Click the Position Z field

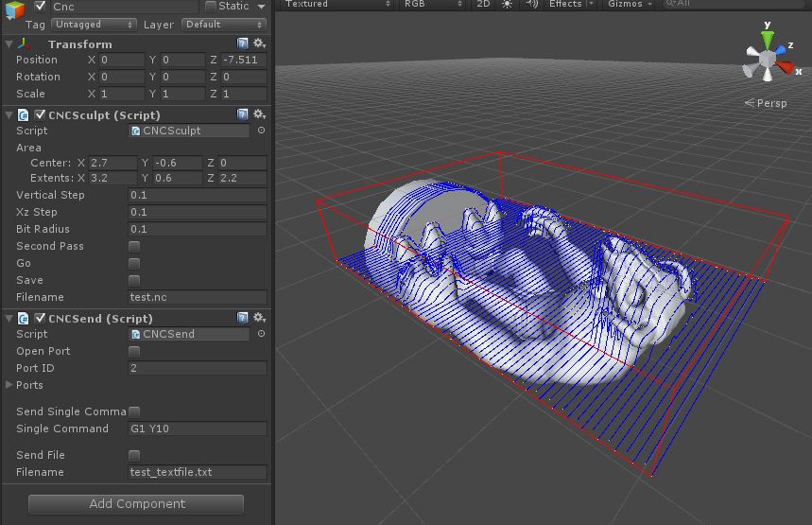click(243, 60)
